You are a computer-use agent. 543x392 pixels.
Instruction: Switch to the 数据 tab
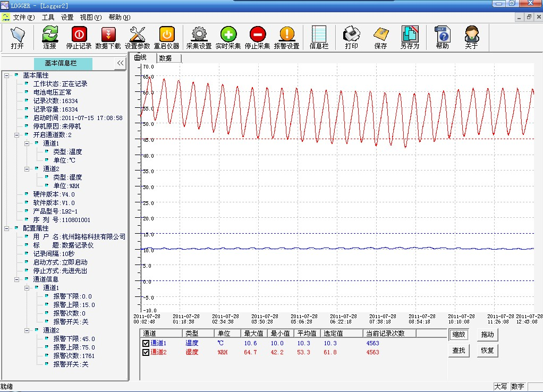click(165, 58)
